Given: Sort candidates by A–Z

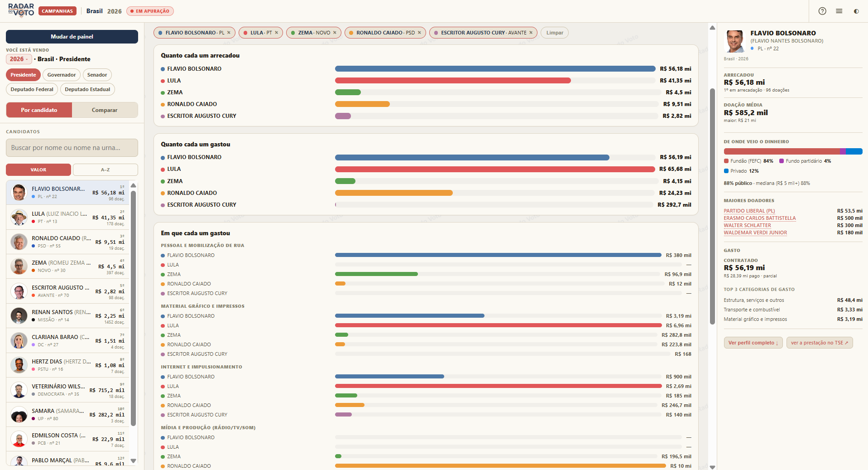Looking at the screenshot, I should [105, 170].
